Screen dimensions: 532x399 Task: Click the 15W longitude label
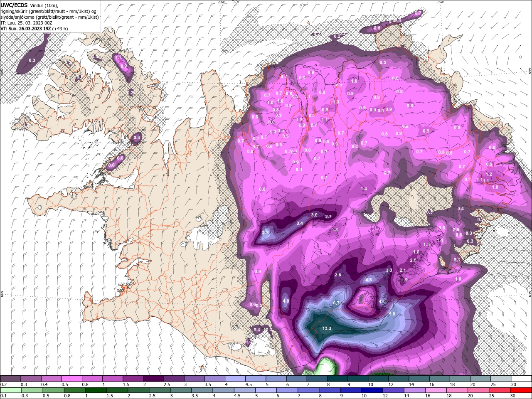(x=440, y=2)
